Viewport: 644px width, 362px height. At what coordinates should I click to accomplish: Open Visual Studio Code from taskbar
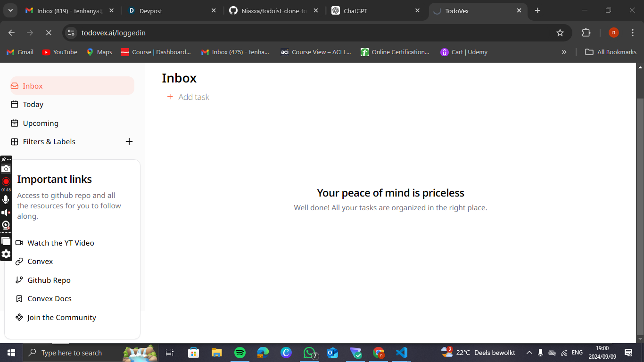coord(401,353)
